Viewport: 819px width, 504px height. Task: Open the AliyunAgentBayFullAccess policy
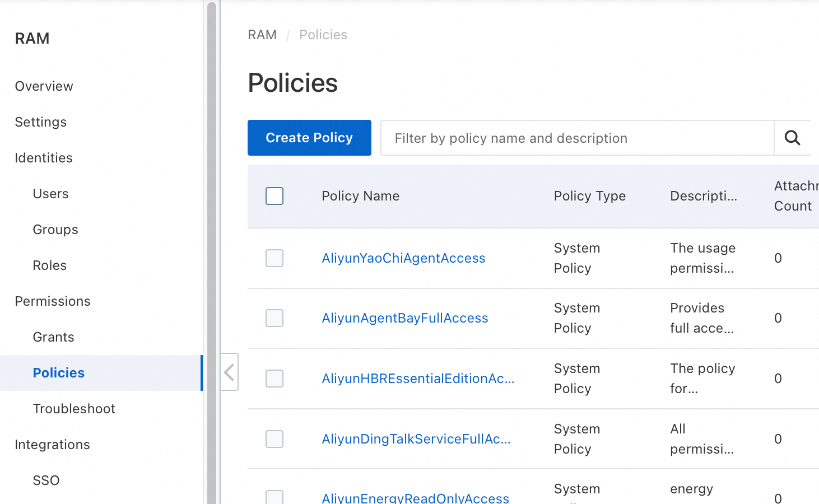point(405,318)
